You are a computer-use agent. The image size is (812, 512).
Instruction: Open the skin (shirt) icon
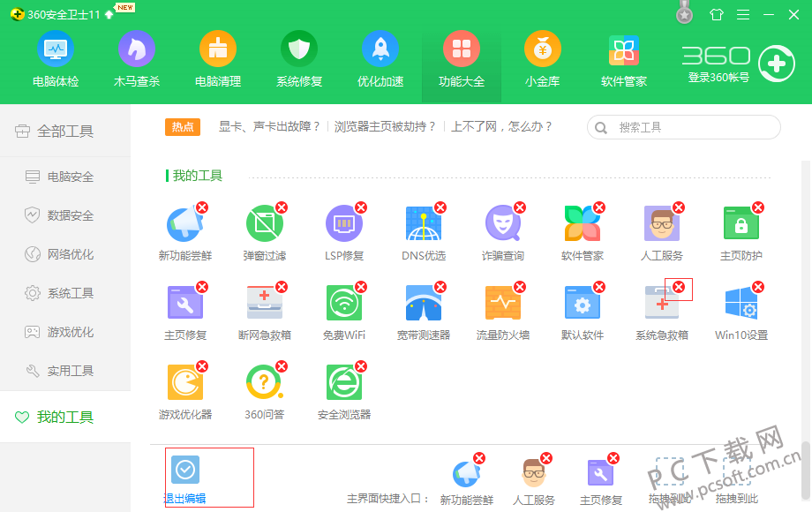[x=716, y=14]
